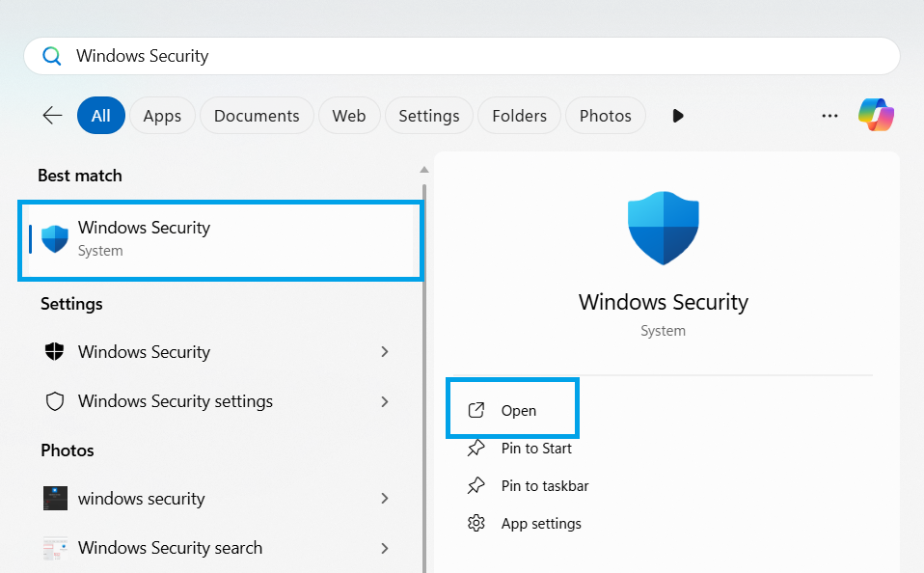The image size is (924, 573).
Task: Click the Copilot icon in search panel
Action: coord(876,116)
